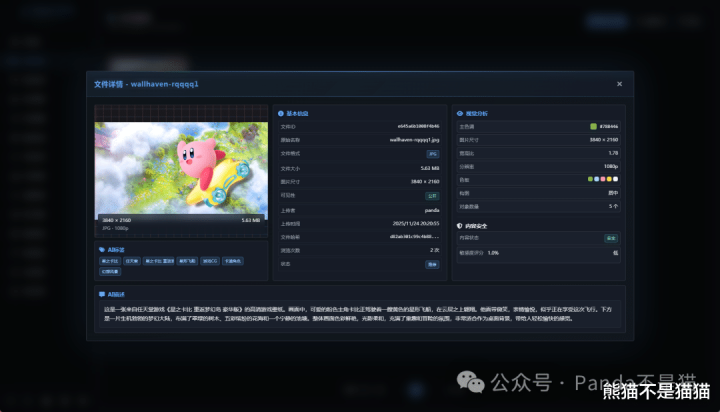The width and height of the screenshot is (720, 412).
Task: Click the shield icon beside 内容安全
Action: pyautogui.click(x=460, y=226)
